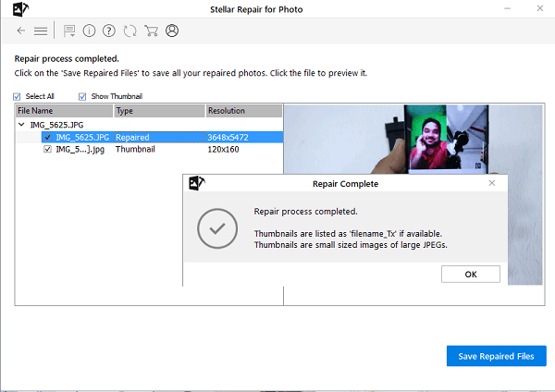This screenshot has height=392, width=555.
Task: Select the highlighted IMG_5625.JPG file name
Action: click(82, 137)
